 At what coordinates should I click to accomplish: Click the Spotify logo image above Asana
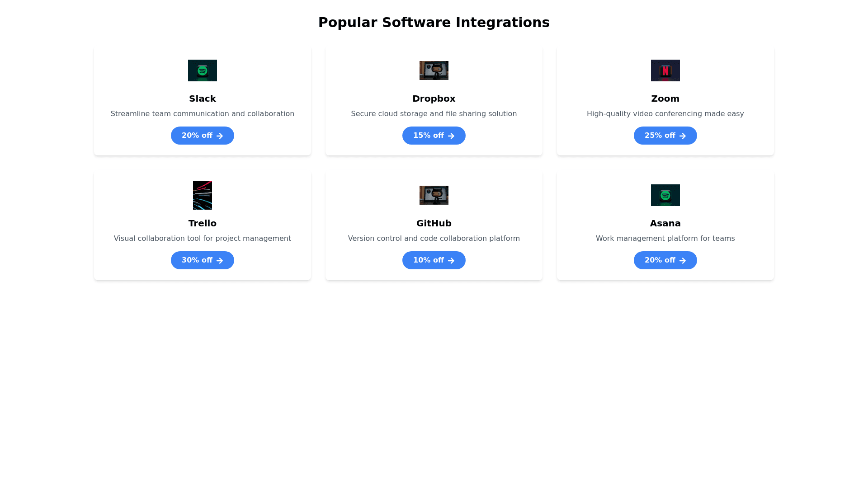(665, 195)
